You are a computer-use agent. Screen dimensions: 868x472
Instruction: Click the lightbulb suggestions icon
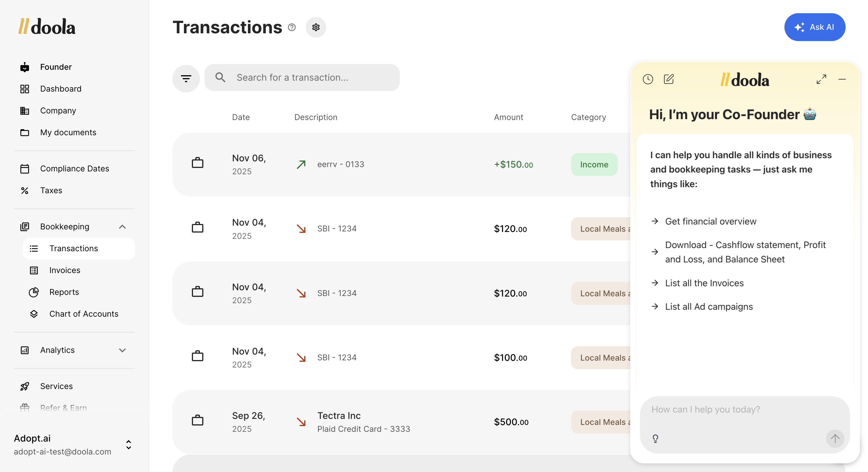(x=655, y=438)
